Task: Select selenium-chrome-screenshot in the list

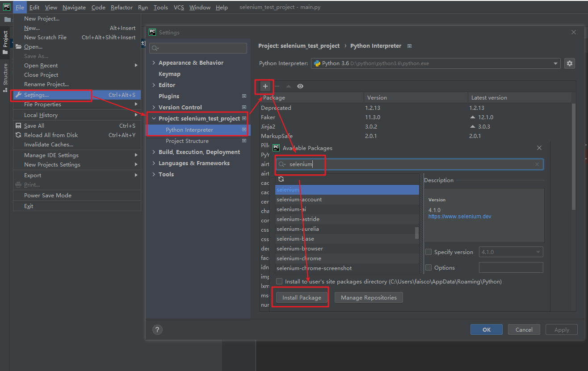Action: (x=347, y=268)
